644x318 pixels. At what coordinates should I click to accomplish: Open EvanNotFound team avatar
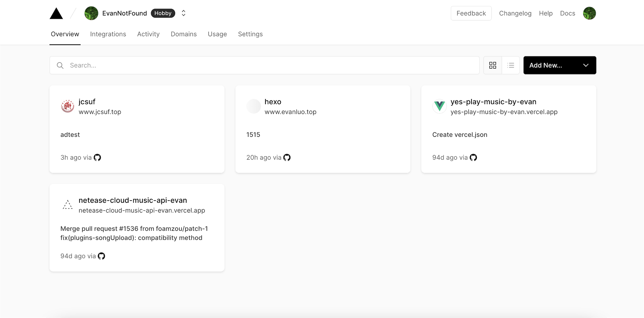91,13
